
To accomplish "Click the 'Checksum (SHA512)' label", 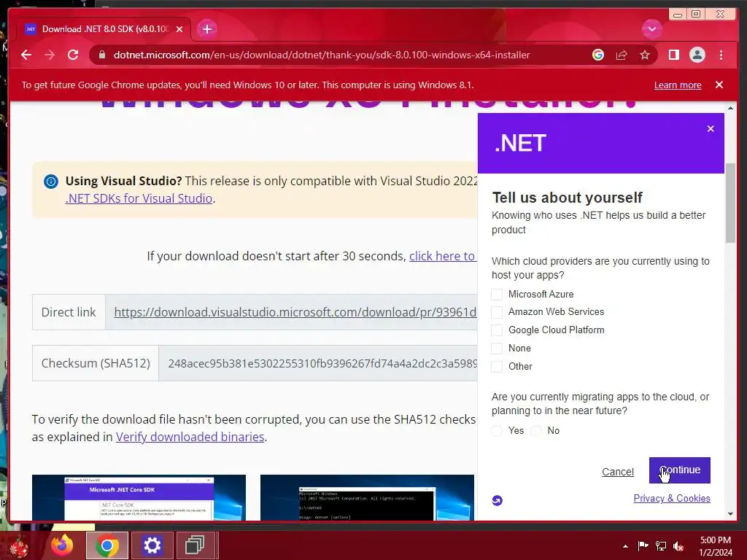I will (96, 363).
